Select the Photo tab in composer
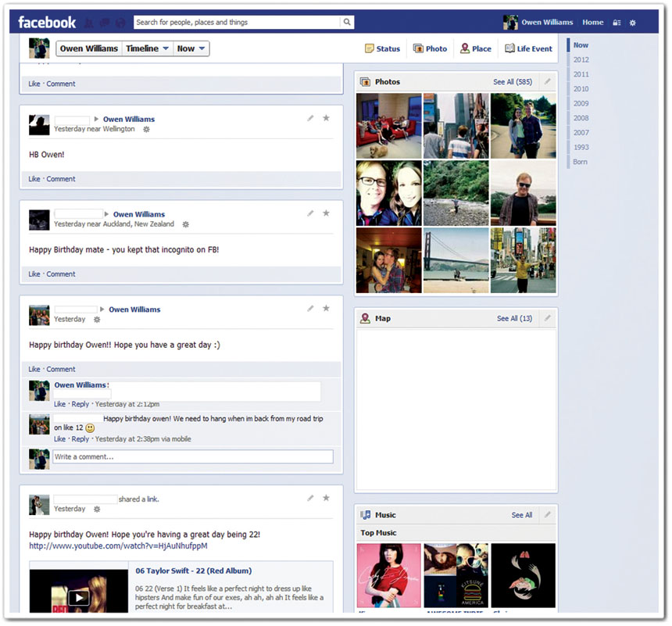The image size is (672, 626). pyautogui.click(x=430, y=48)
